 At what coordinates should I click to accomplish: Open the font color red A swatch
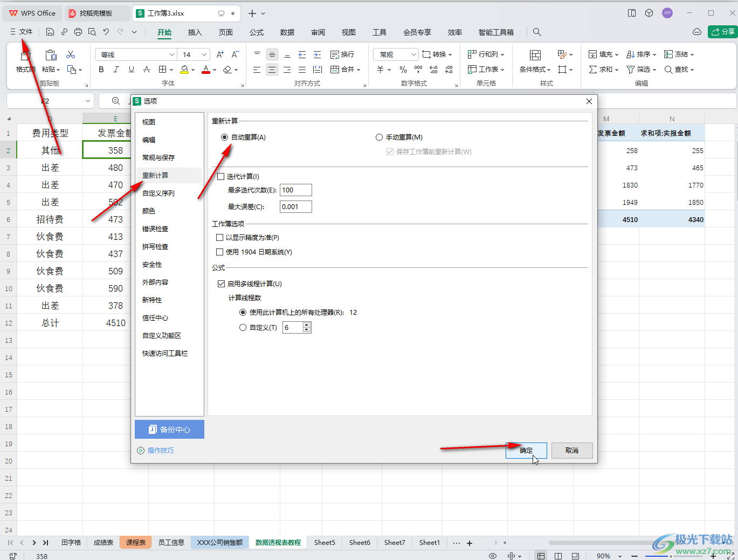[x=206, y=70]
